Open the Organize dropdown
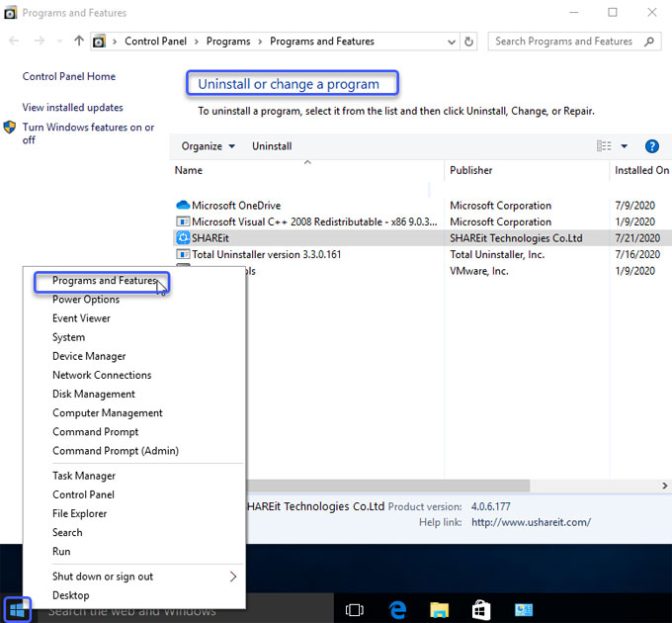Image resolution: width=672 pixels, height=623 pixels. click(209, 146)
